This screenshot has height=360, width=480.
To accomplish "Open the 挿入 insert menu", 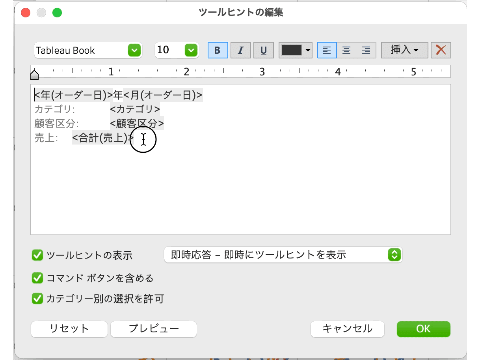I will click(x=404, y=50).
